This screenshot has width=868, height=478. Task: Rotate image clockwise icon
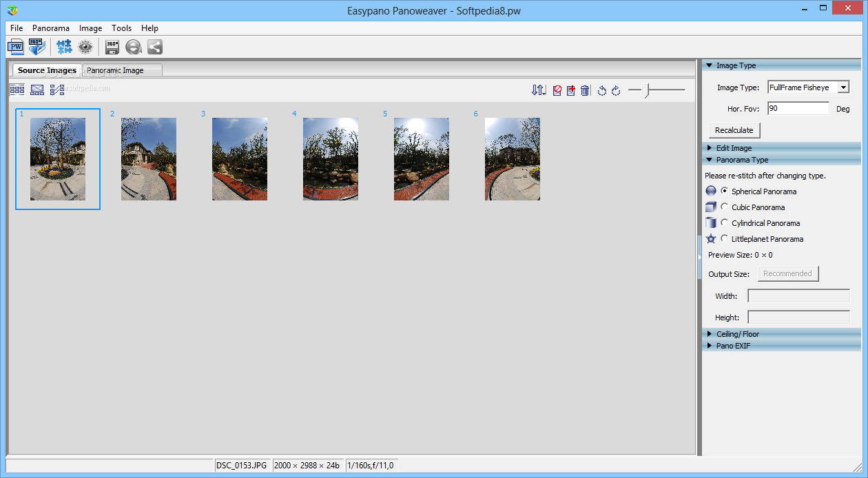[616, 90]
